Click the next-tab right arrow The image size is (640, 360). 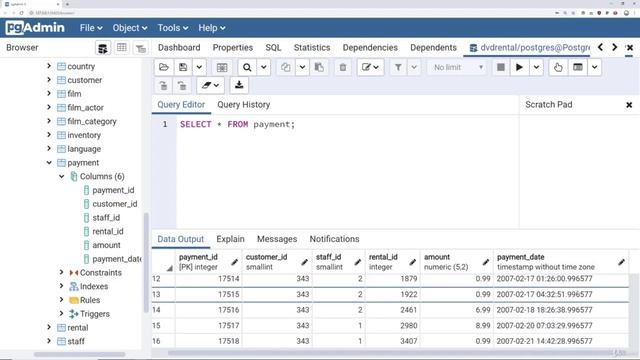tap(614, 47)
